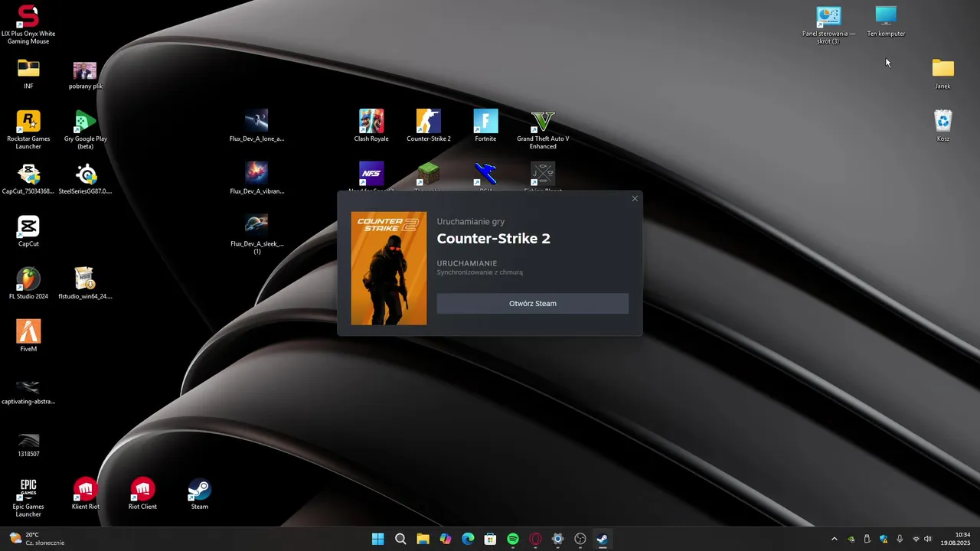This screenshot has height=551, width=980.
Task: Launch Clash Royale desktop shortcut
Action: 371,126
